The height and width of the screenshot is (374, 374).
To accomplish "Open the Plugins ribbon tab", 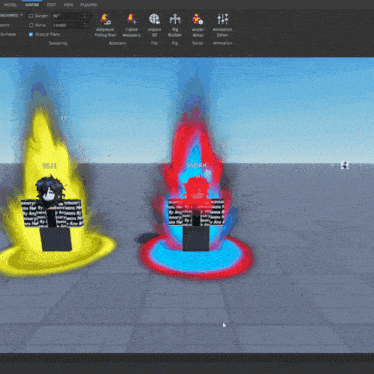I will click(89, 5).
